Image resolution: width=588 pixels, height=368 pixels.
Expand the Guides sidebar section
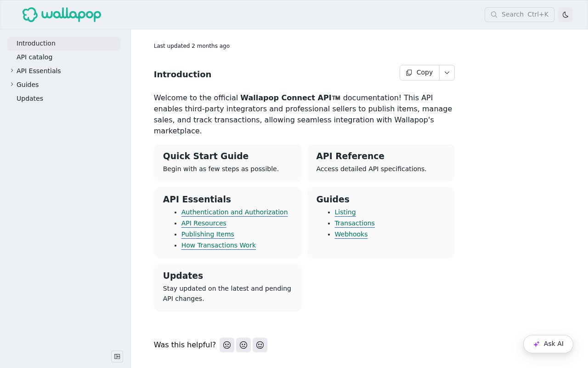point(12,85)
